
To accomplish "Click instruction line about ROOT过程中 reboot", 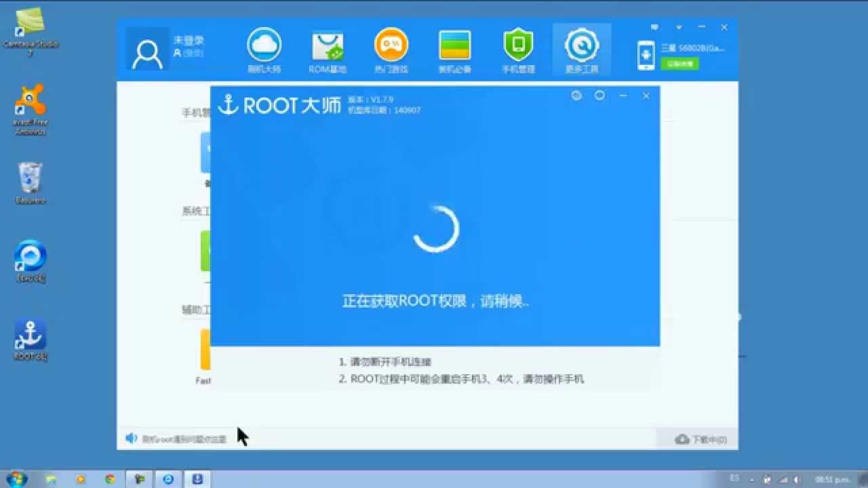I will (x=461, y=380).
